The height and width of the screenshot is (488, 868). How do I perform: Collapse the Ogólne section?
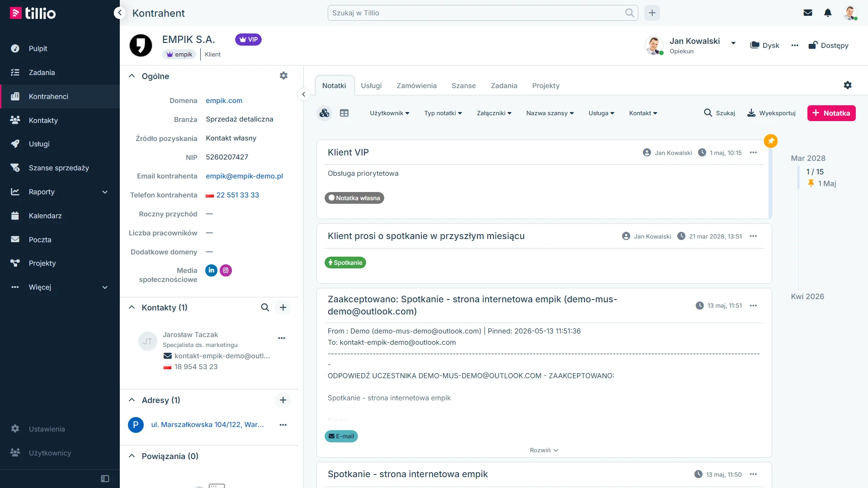(x=132, y=76)
